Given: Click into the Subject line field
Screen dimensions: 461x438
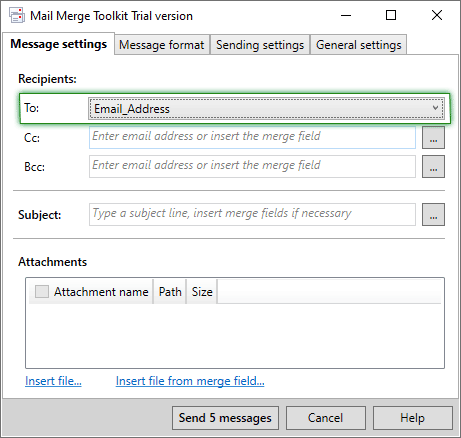Looking at the screenshot, I should 252,214.
